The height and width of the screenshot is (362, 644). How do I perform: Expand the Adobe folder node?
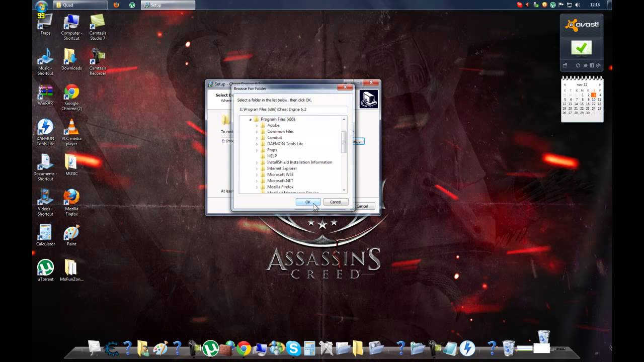(257, 125)
